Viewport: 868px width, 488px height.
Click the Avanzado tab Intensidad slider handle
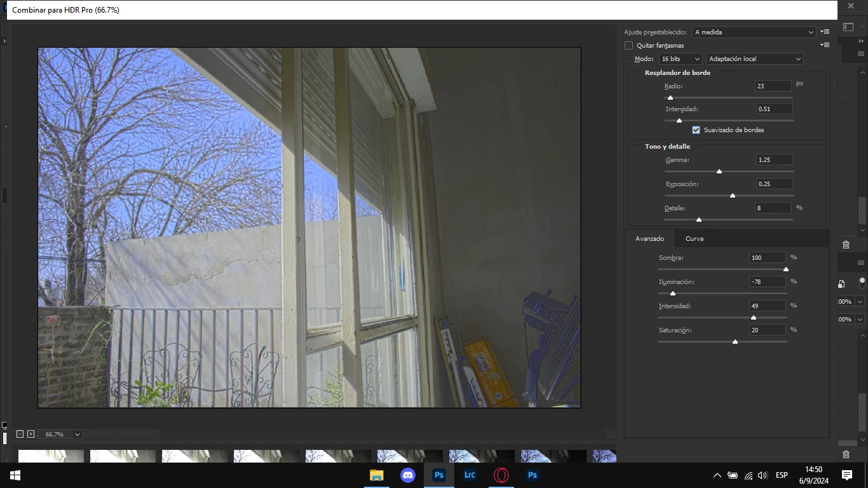[x=754, y=317]
